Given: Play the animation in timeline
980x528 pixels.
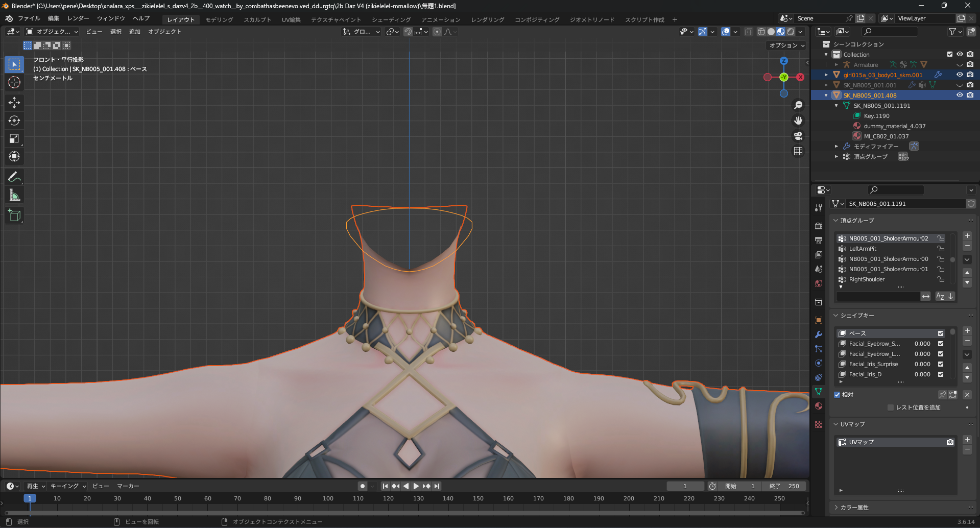Looking at the screenshot, I should (416, 486).
